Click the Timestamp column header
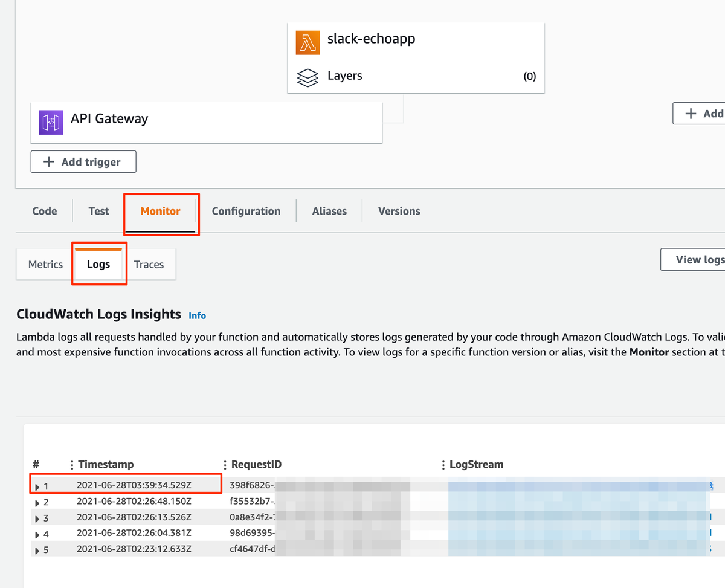The height and width of the screenshot is (588, 725). pos(106,464)
